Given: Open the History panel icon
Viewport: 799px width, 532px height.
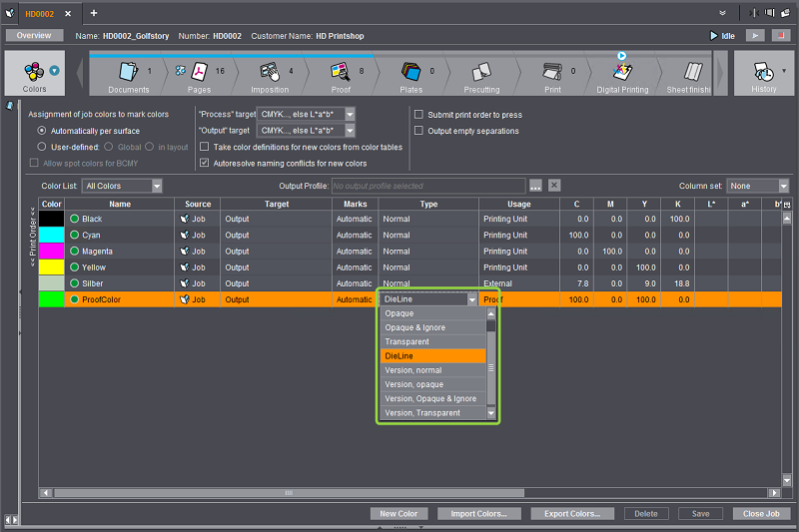Looking at the screenshot, I should pyautogui.click(x=763, y=73).
